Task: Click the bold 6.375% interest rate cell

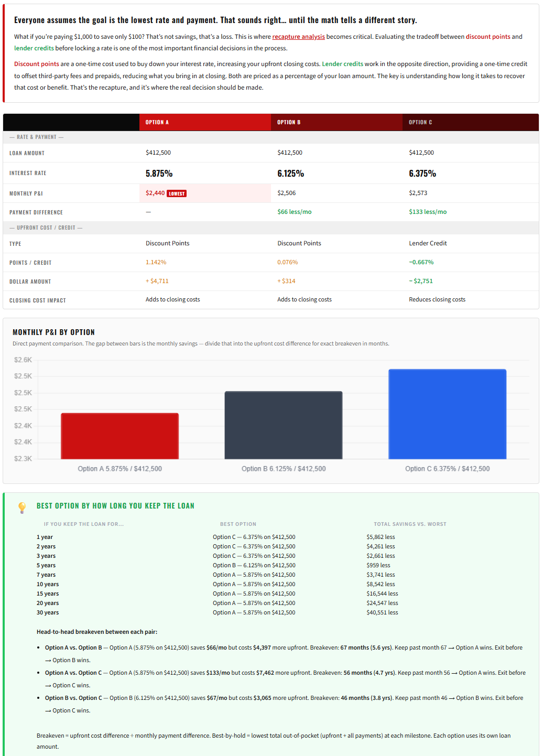Action: pyautogui.click(x=422, y=174)
